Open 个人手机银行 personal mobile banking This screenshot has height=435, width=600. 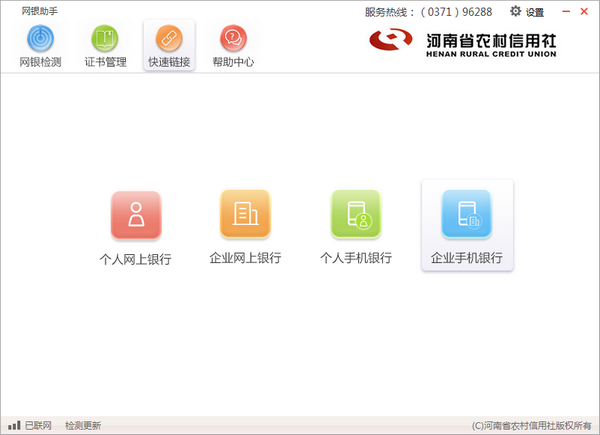tap(356, 228)
